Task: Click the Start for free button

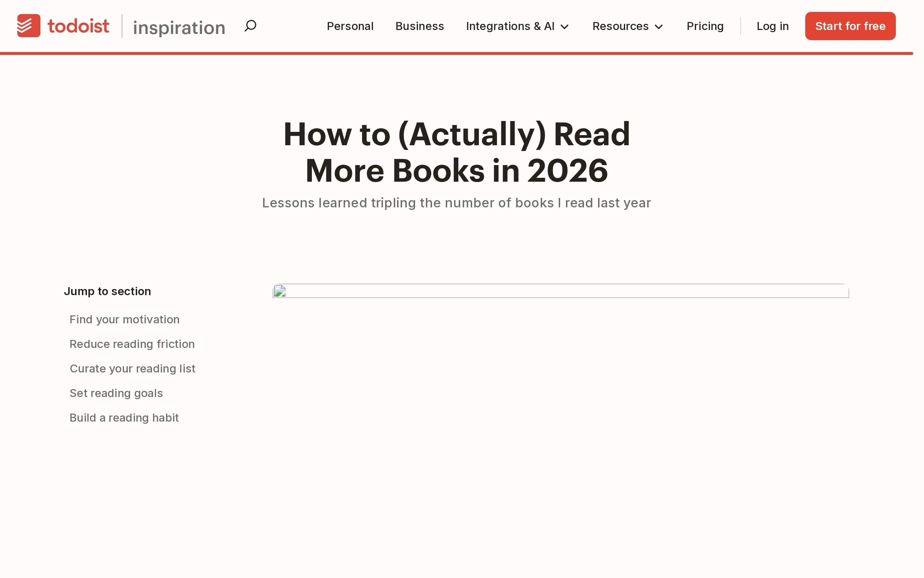Action: point(850,26)
